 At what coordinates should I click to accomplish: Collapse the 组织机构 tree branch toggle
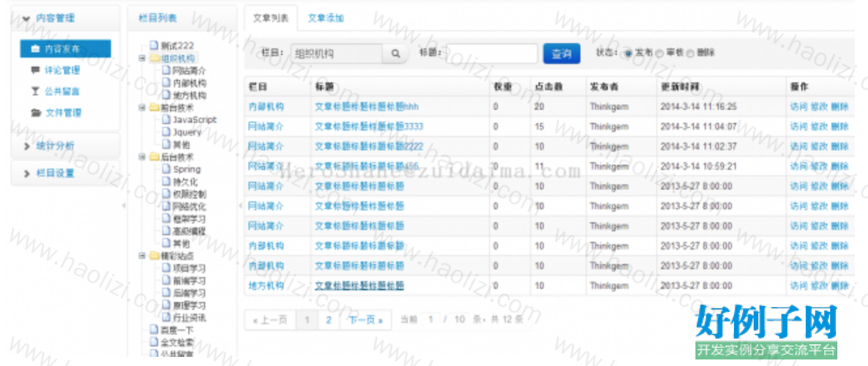coord(142,58)
